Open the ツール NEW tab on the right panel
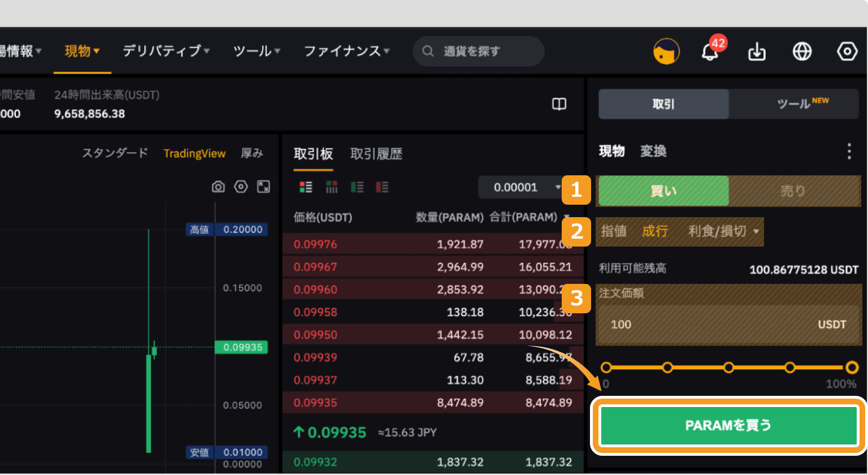The width and height of the screenshot is (868, 475). [793, 104]
